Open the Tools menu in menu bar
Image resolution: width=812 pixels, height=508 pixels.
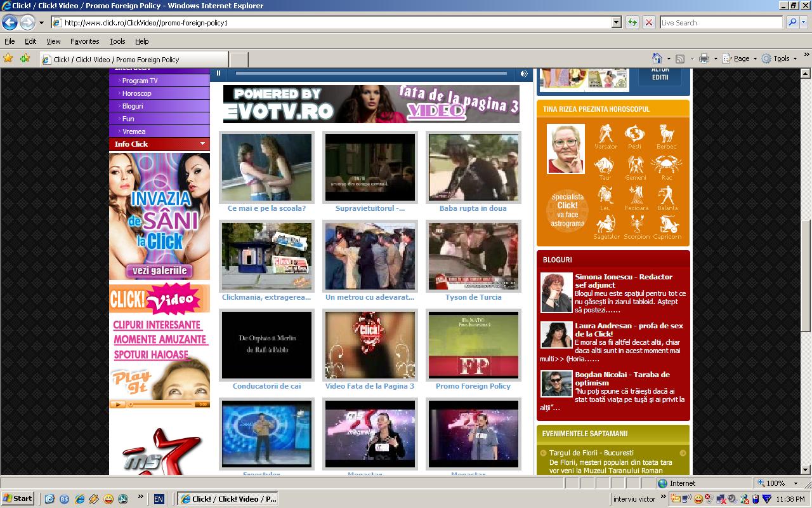(117, 41)
